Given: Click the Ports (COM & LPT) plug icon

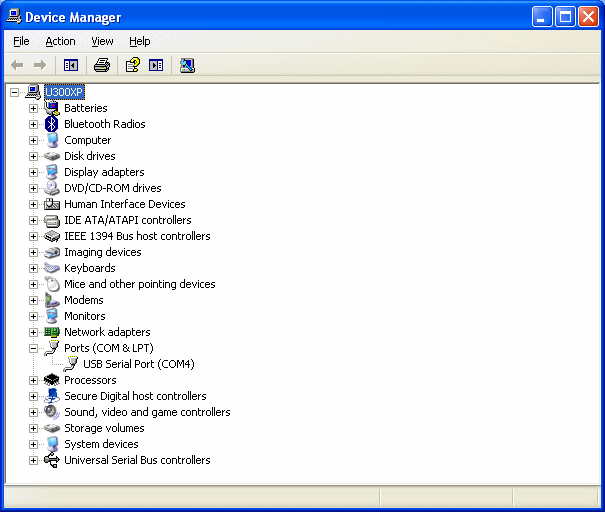Looking at the screenshot, I should [x=52, y=348].
